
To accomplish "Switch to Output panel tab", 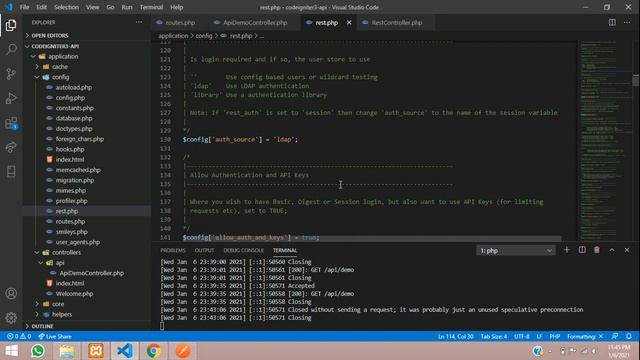I will click(204, 250).
